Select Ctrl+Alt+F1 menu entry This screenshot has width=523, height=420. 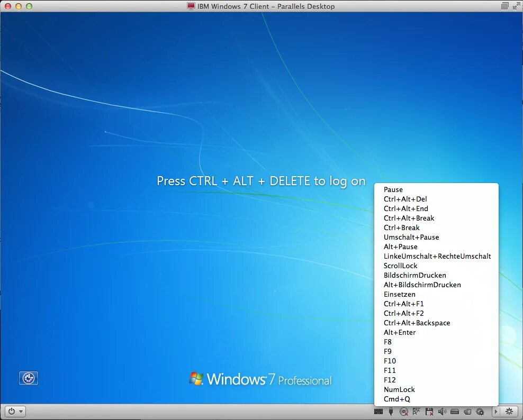tap(436, 304)
